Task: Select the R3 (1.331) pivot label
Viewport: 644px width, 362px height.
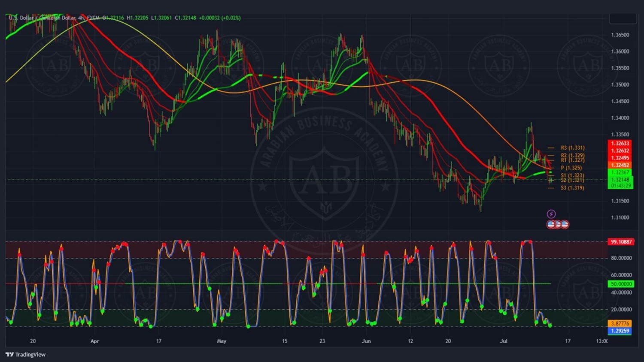Action: [x=572, y=148]
